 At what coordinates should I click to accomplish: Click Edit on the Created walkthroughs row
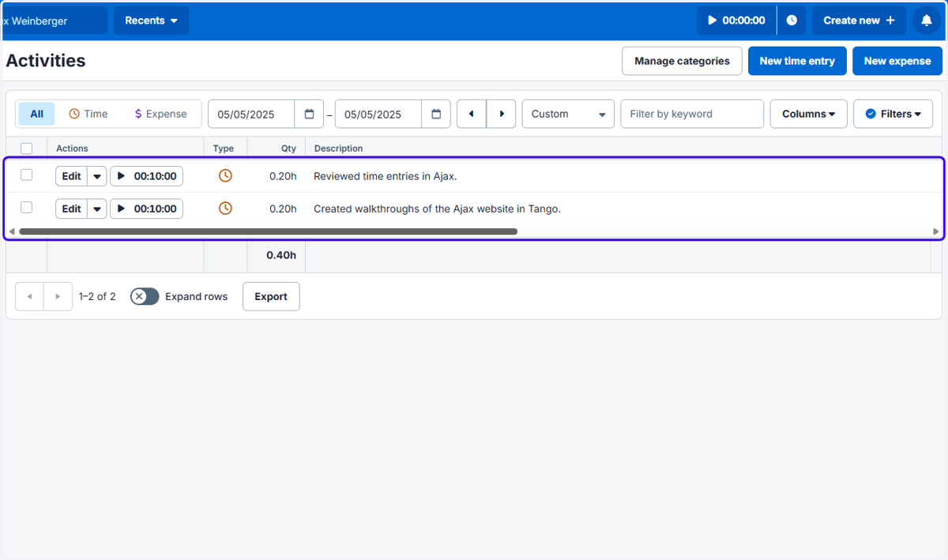(x=71, y=209)
